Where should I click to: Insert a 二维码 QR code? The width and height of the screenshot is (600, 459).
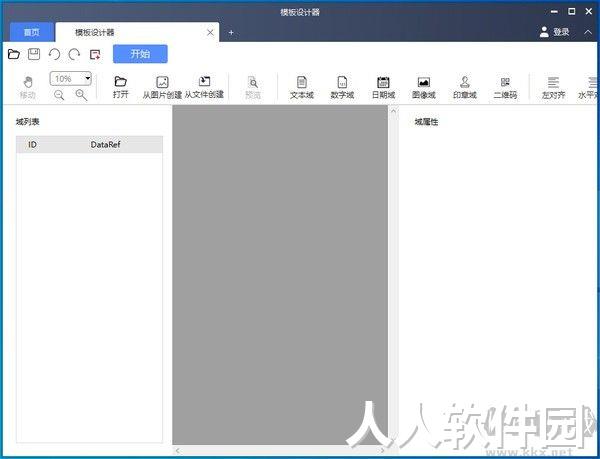tap(505, 88)
